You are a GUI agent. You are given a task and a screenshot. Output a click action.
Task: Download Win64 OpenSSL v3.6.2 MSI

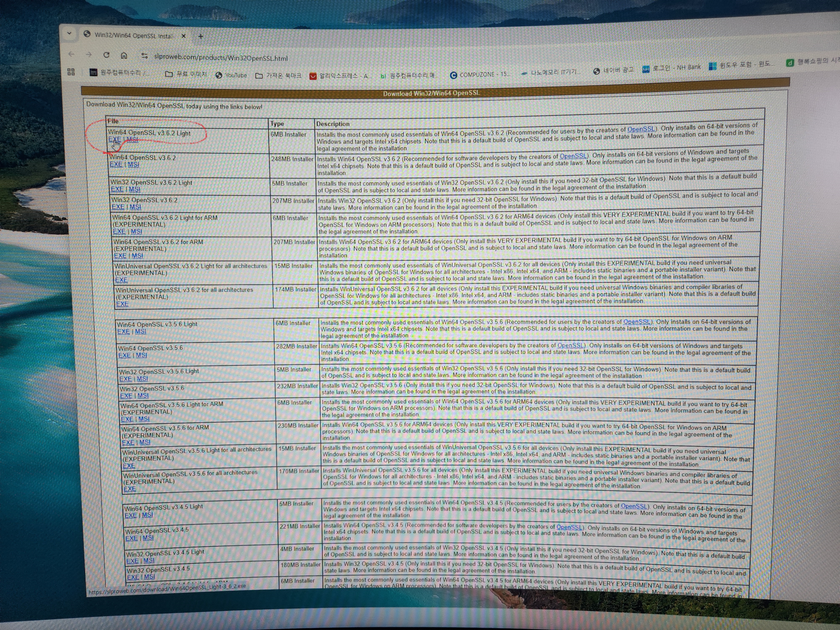(133, 164)
